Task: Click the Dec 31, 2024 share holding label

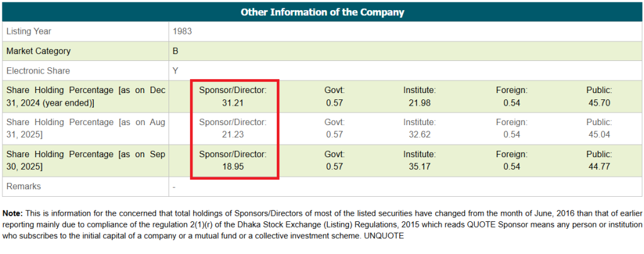Action: pyautogui.click(x=86, y=96)
